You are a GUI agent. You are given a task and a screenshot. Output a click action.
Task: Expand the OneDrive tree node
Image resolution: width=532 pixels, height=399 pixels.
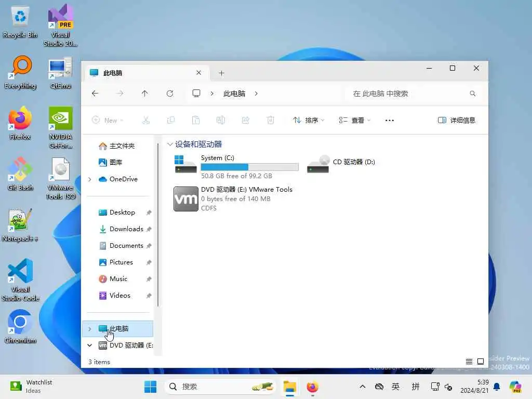89,179
